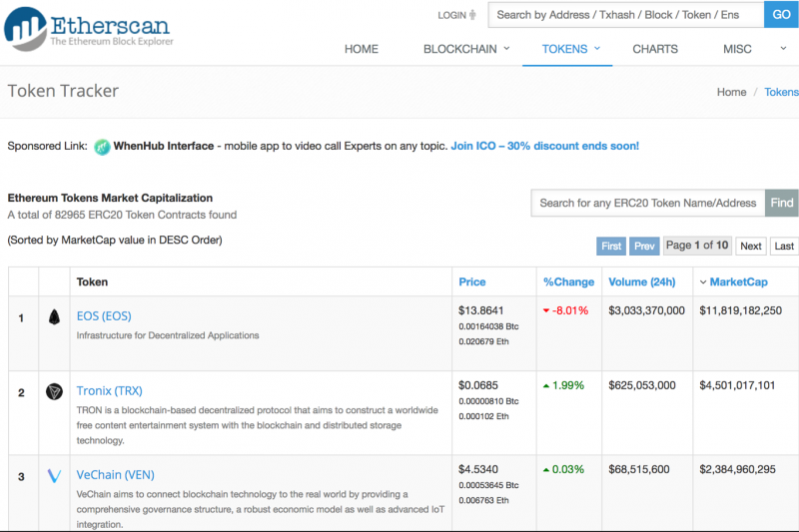Open the Tokens breadcrumb link
Screen dimensions: 799x532
click(781, 92)
